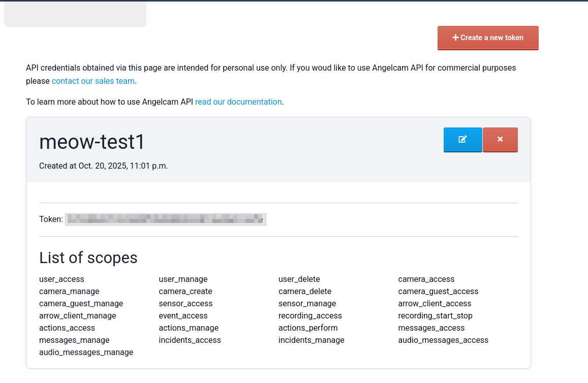Select the messages_access scope label

coord(431,328)
